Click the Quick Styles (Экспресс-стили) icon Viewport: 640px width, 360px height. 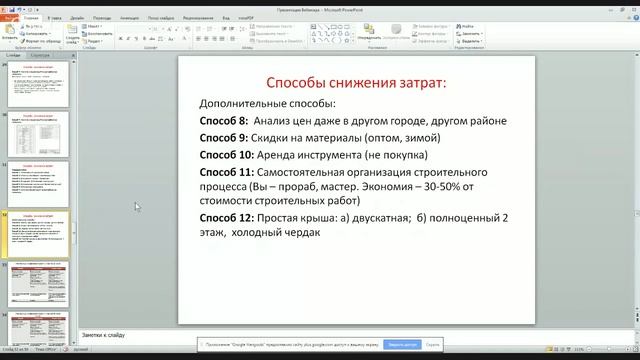tap(396, 29)
